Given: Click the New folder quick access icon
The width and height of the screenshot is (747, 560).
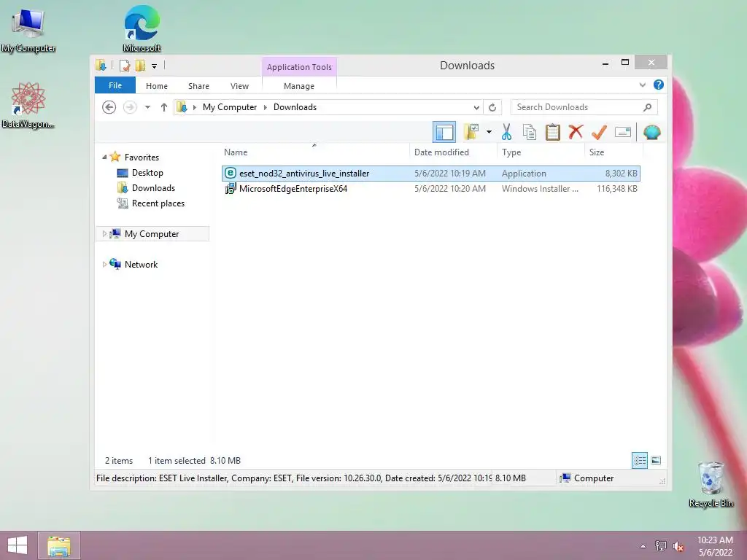Looking at the screenshot, I should (x=140, y=65).
